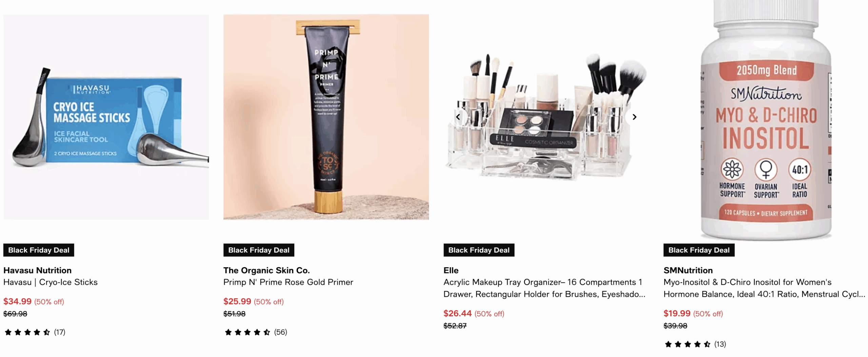The width and height of the screenshot is (868, 357).
Task: Click star rating with 17 reviews
Action: 35,332
